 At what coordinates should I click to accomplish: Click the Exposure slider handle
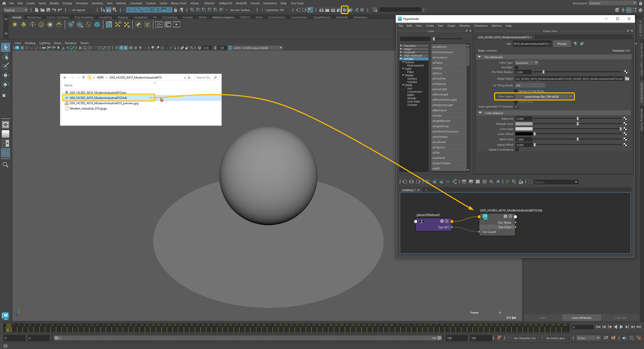pos(578,119)
